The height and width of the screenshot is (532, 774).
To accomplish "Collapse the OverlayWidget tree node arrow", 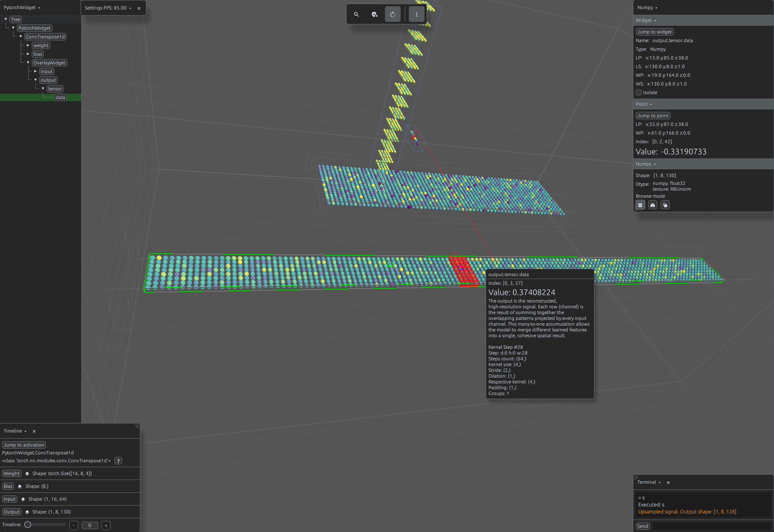I will (28, 63).
